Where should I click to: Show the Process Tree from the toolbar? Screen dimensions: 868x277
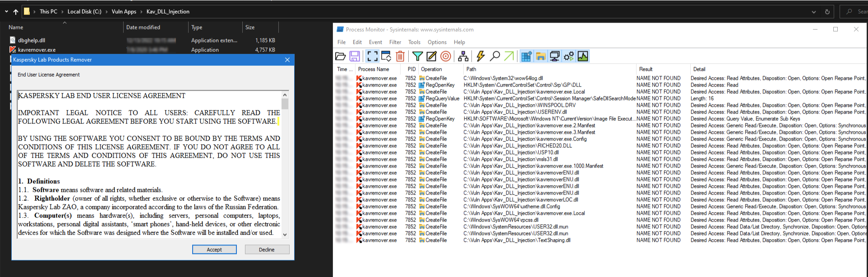(463, 56)
